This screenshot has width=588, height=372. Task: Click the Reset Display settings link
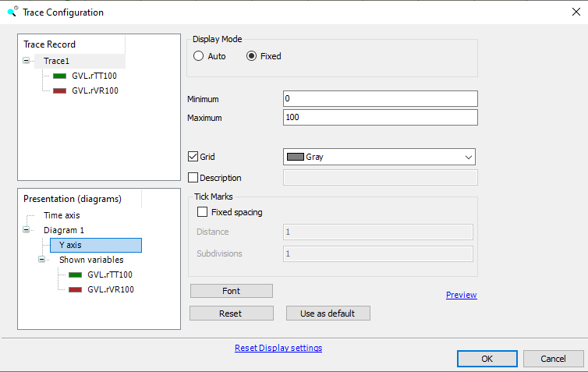click(278, 348)
